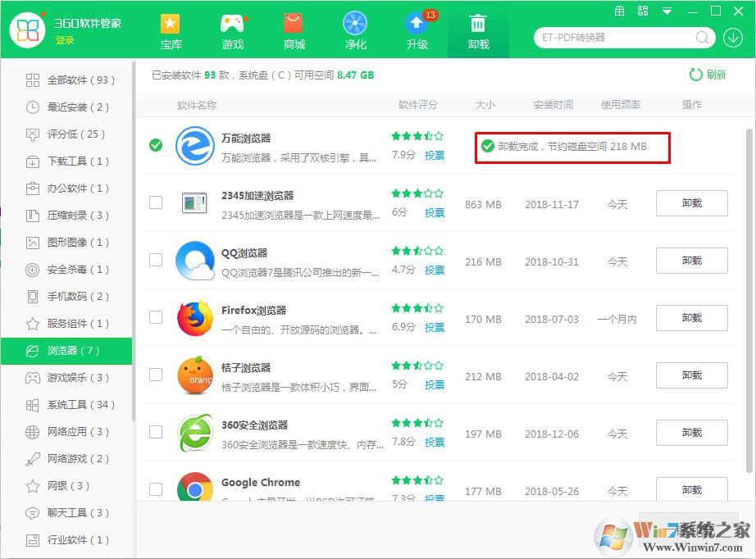Check the Google Chrome checkbox

coord(156,489)
